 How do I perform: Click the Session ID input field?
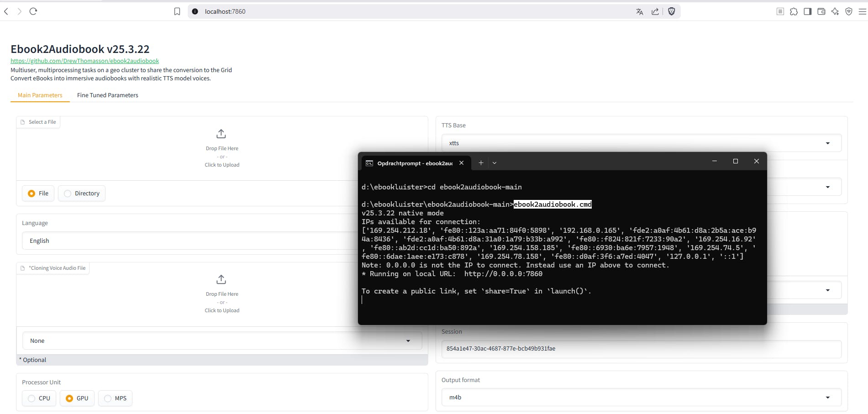tap(642, 349)
